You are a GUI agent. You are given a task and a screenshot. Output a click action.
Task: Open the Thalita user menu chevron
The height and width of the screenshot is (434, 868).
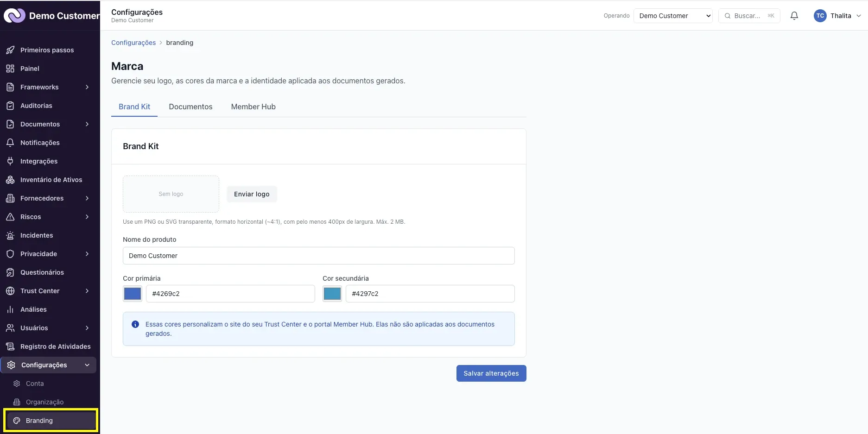tap(858, 16)
